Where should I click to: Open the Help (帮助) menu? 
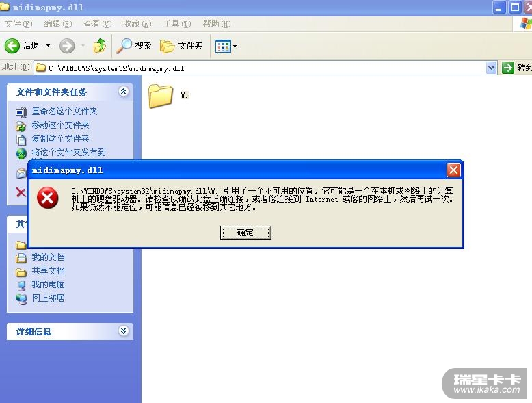coord(217,24)
